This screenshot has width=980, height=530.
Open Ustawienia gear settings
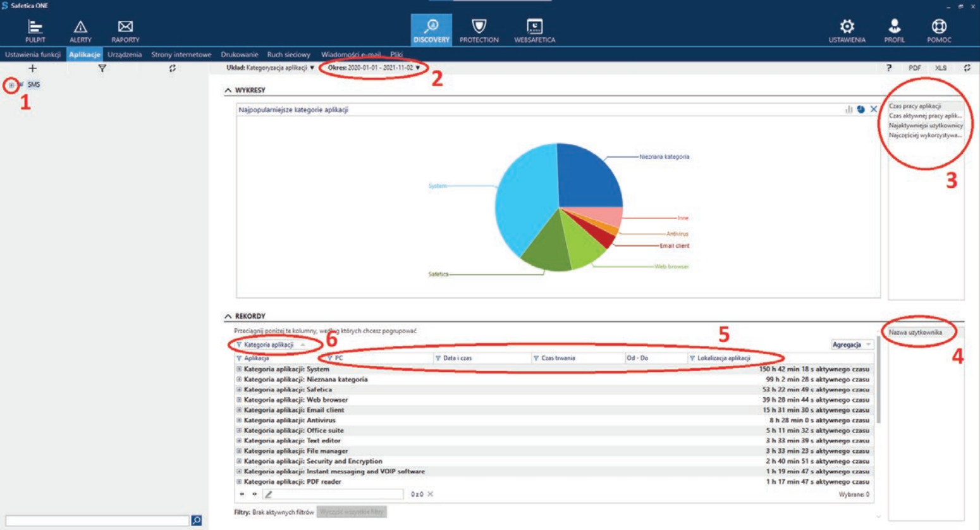click(x=847, y=30)
